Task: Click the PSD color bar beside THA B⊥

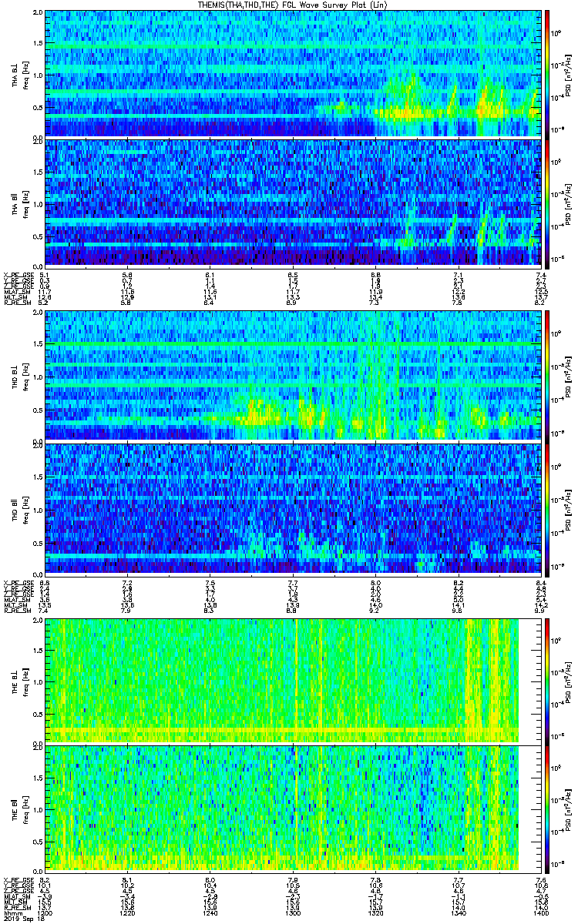Action: click(x=548, y=73)
